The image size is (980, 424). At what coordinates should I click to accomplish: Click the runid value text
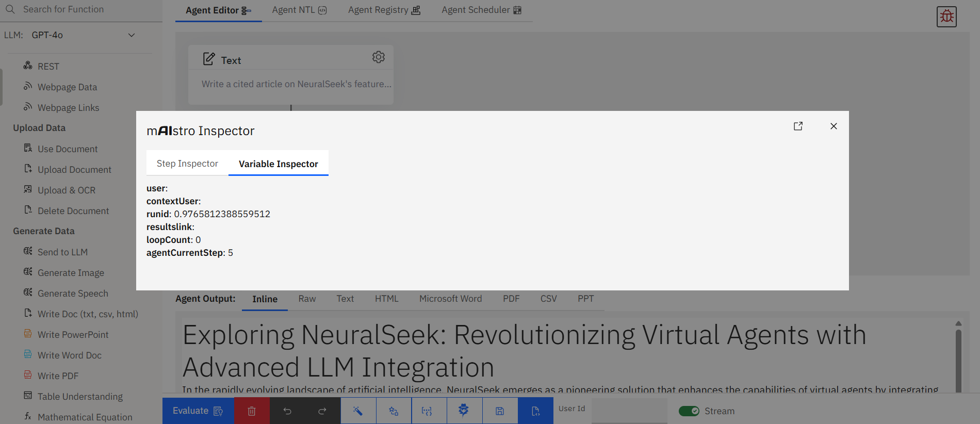point(222,214)
